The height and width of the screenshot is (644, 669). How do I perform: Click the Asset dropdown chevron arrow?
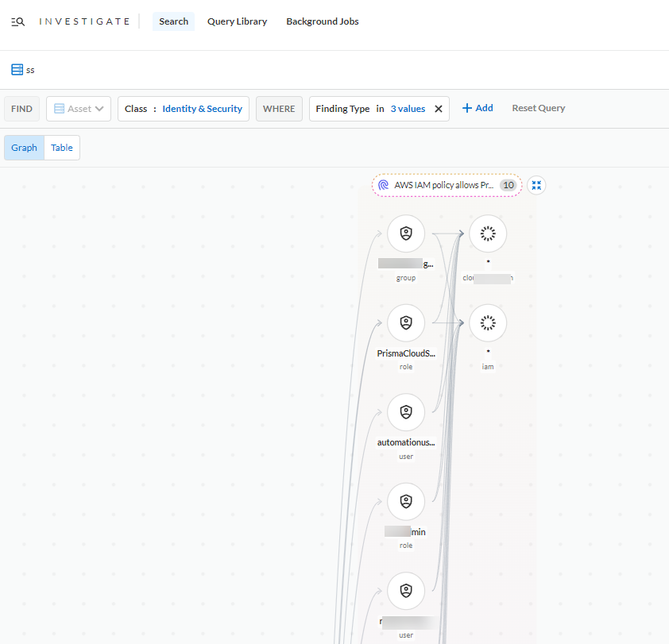[x=99, y=109]
